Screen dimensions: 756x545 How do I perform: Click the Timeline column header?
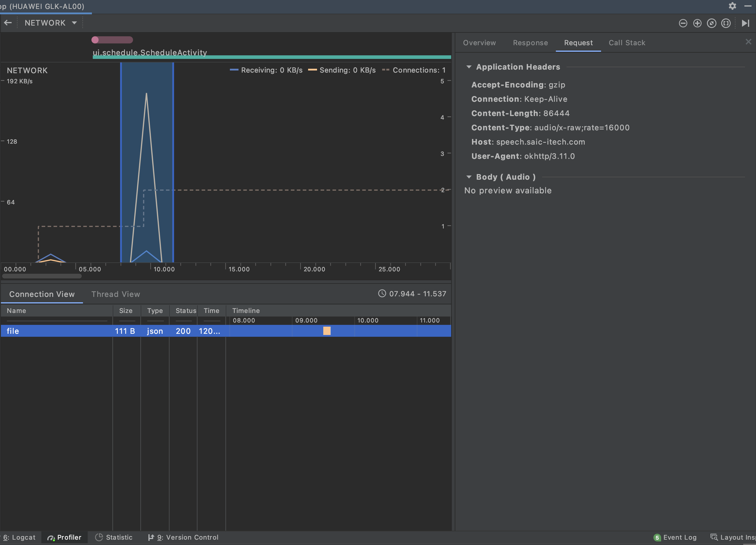338,310
